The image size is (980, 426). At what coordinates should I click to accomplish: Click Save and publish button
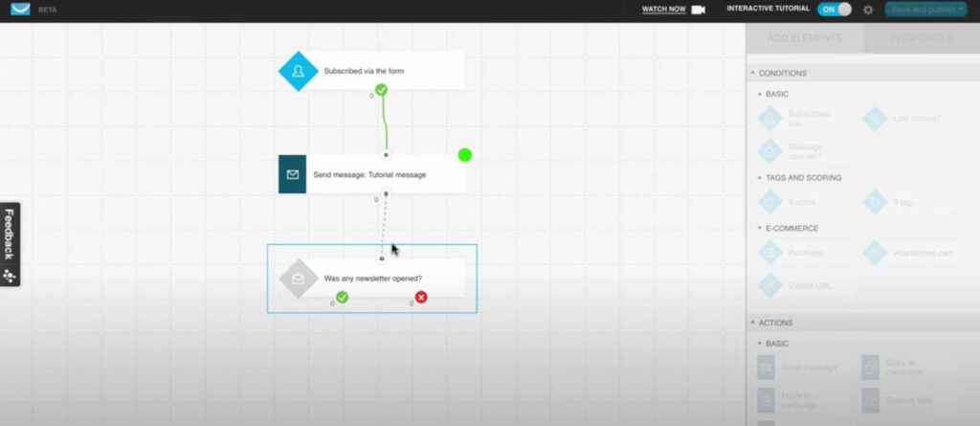[924, 10]
